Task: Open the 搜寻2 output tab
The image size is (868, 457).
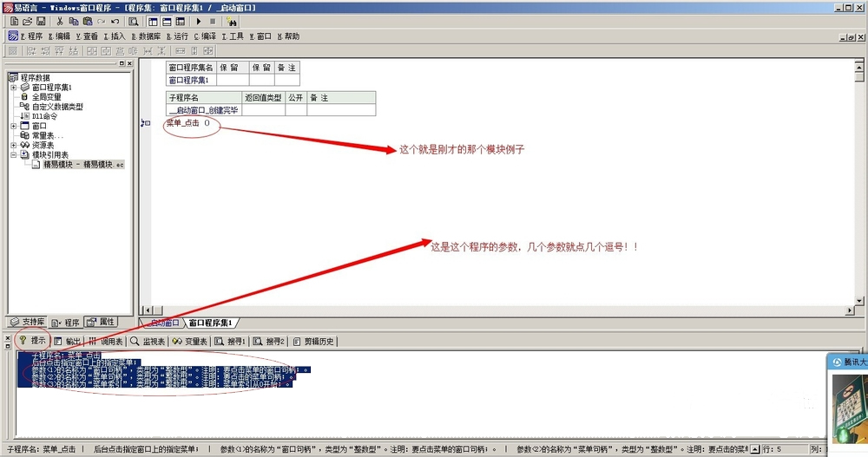Action: 269,342
